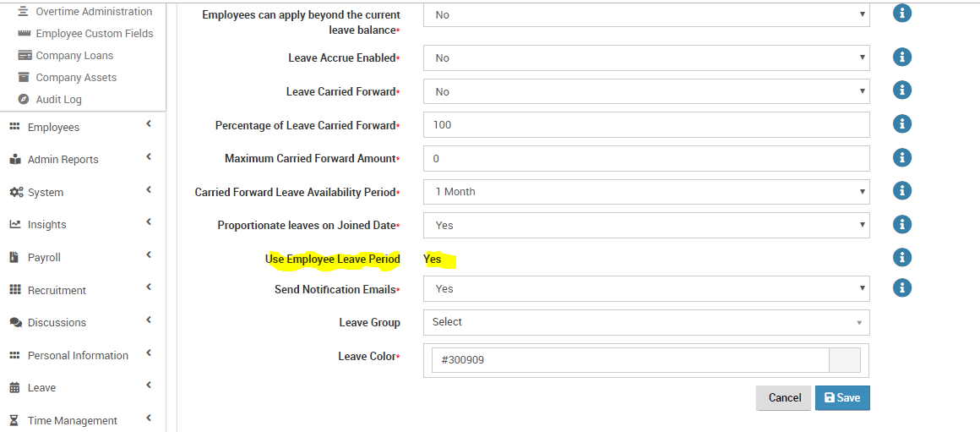Open Carried Forward Leave Availability Period dropdown

(646, 191)
